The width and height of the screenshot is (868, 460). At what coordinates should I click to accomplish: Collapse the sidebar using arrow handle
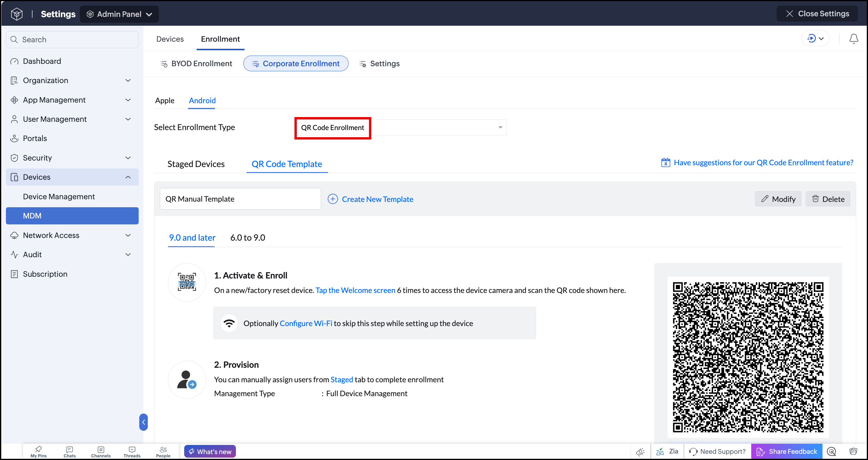click(144, 422)
